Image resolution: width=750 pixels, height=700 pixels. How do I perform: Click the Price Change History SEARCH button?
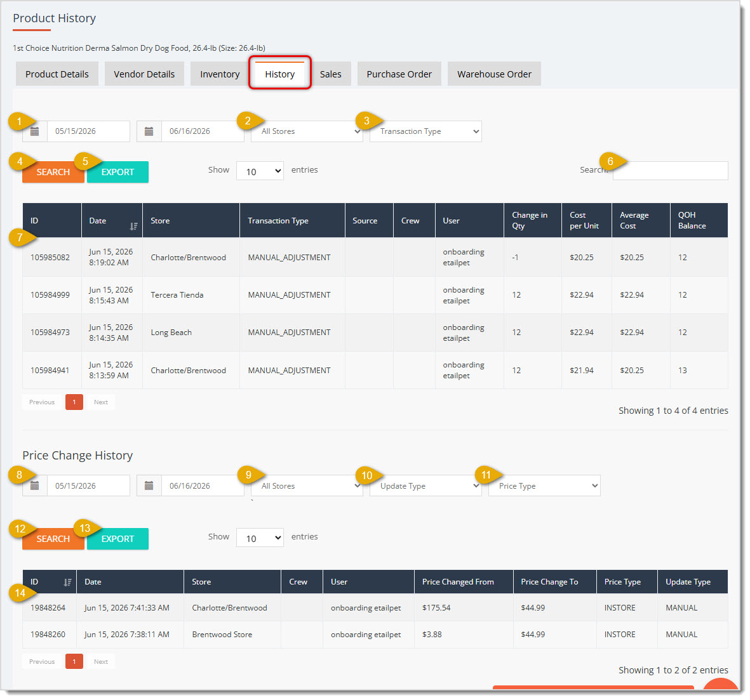[x=53, y=539]
